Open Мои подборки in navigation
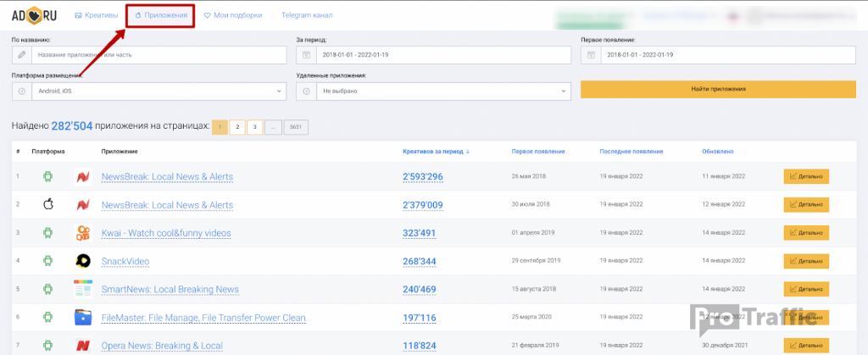The width and height of the screenshot is (868, 355). (x=233, y=15)
